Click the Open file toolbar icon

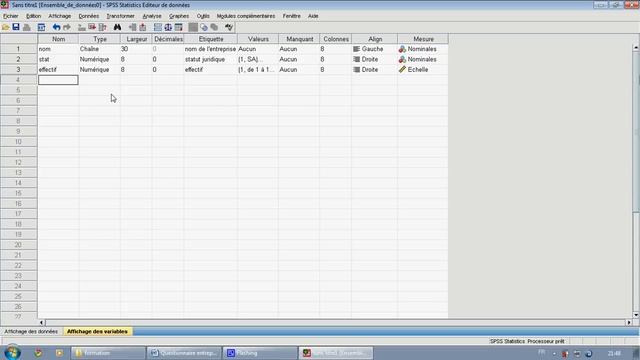tap(6, 27)
